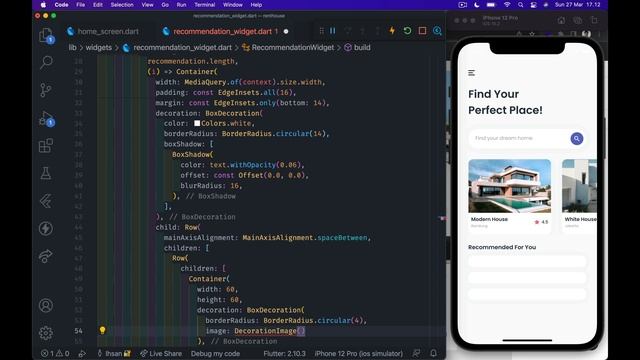Open the File menu
The height and width of the screenshot is (360, 640).
pos(80,5)
